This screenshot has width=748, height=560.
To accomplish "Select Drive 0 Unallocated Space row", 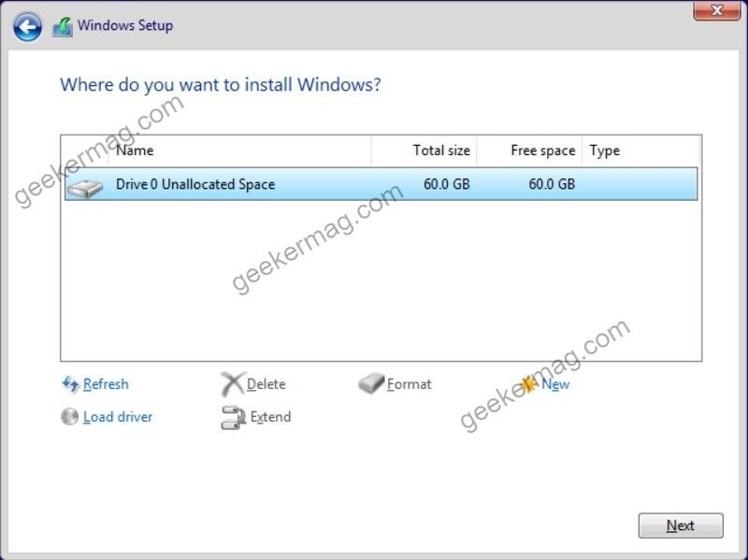I will coord(381,184).
